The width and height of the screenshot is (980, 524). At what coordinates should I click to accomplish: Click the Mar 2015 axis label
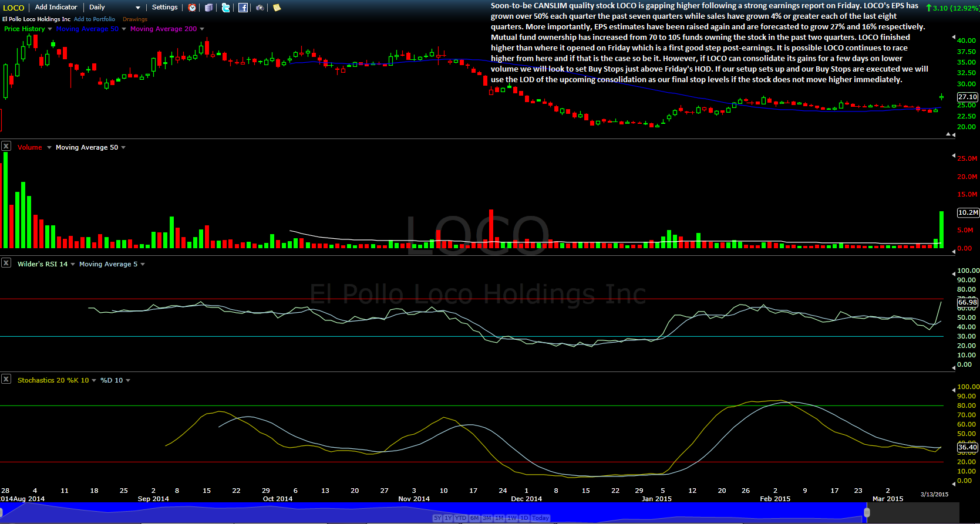888,499
